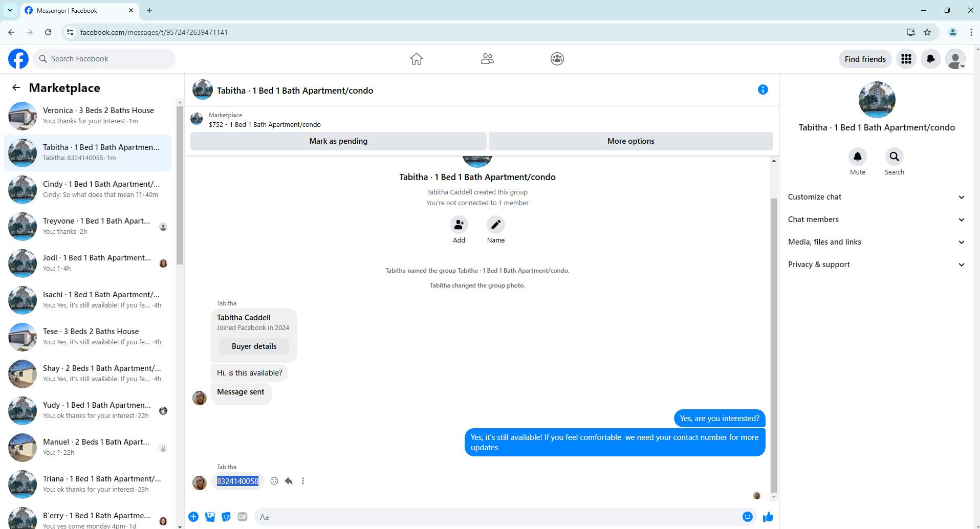The image size is (980, 529).
Task: Choose a GIF in the composer
Action: click(243, 517)
